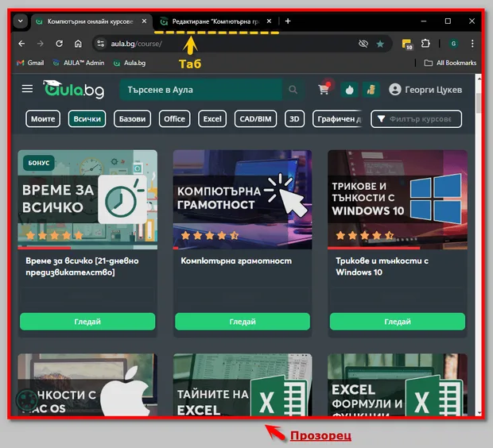Open the tab search dropdown arrow
This screenshot has height=448, width=493.
click(x=21, y=21)
